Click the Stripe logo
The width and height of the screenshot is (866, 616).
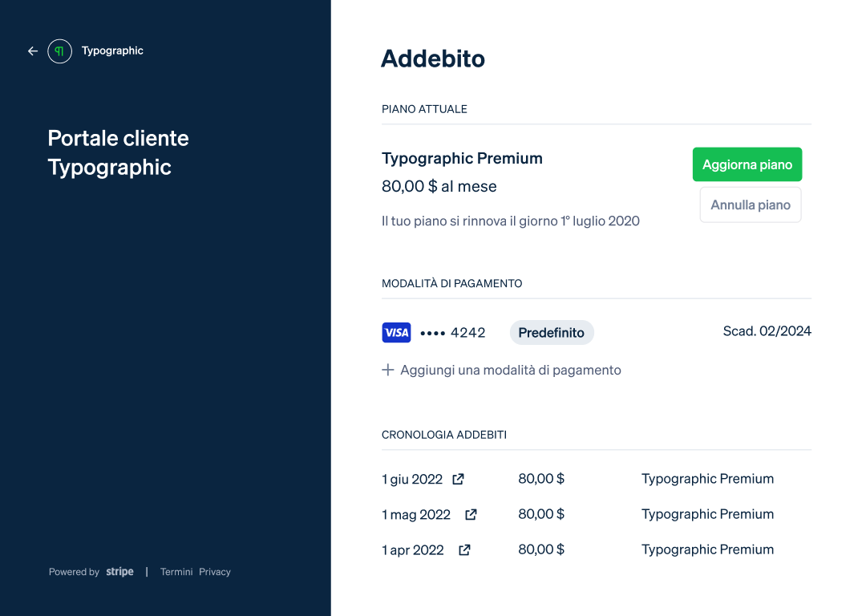pyautogui.click(x=119, y=572)
